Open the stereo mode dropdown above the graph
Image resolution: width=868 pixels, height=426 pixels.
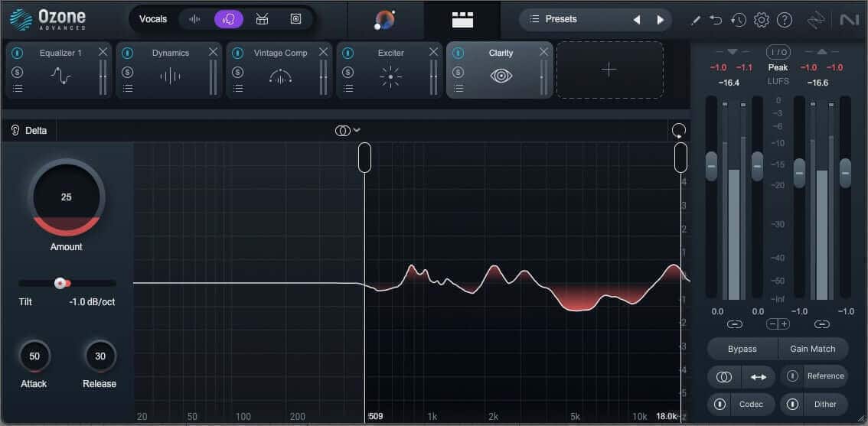point(348,131)
